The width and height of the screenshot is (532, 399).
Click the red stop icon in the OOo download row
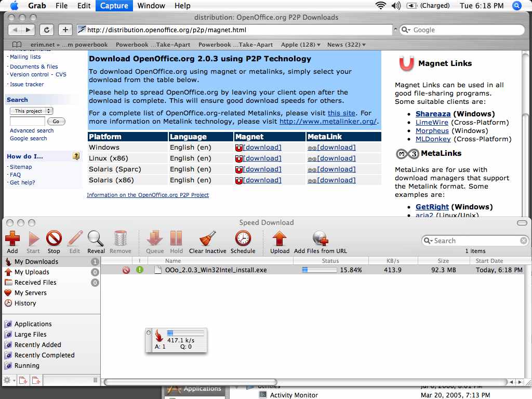126,270
